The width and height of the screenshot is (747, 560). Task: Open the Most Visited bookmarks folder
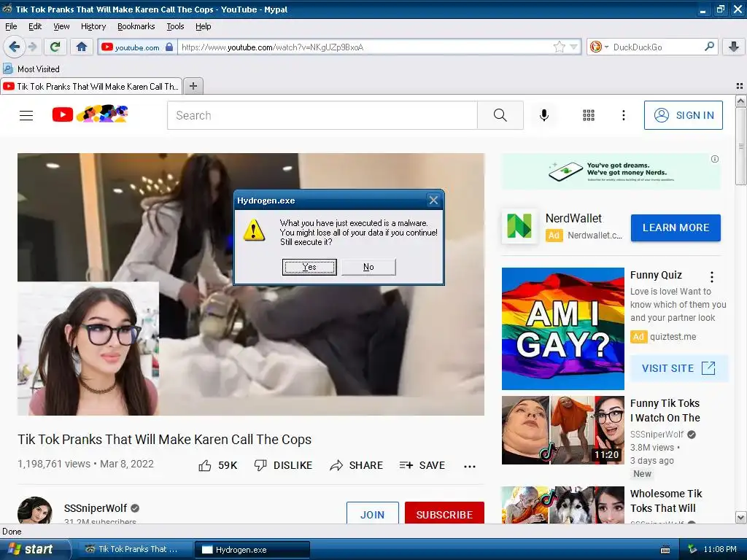31,69
